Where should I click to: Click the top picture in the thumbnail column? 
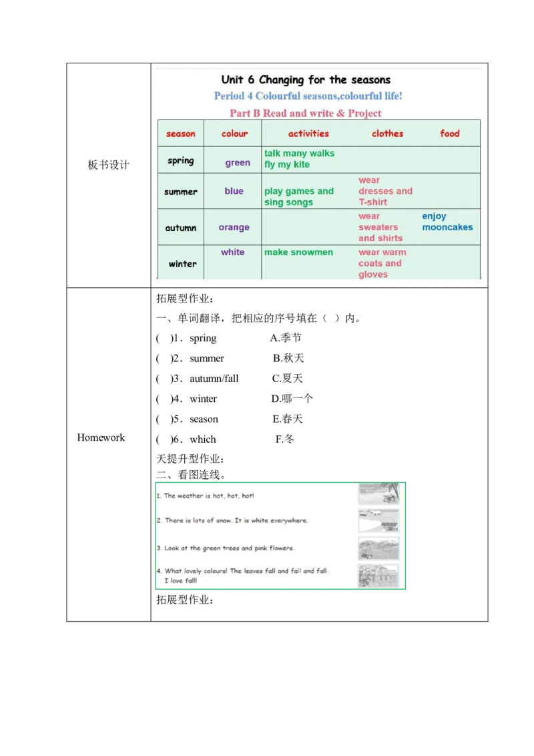[378, 495]
